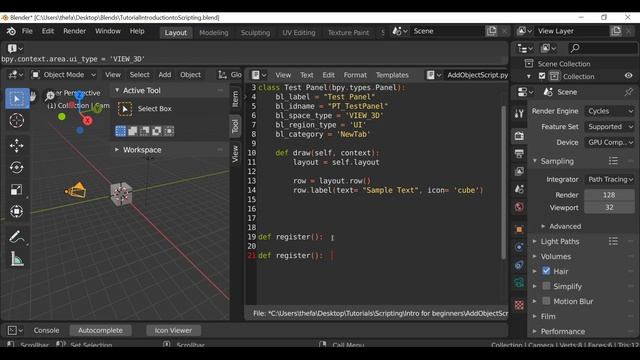Open the text editor Format menu
The height and width of the screenshot is (360, 640).
[x=355, y=75]
